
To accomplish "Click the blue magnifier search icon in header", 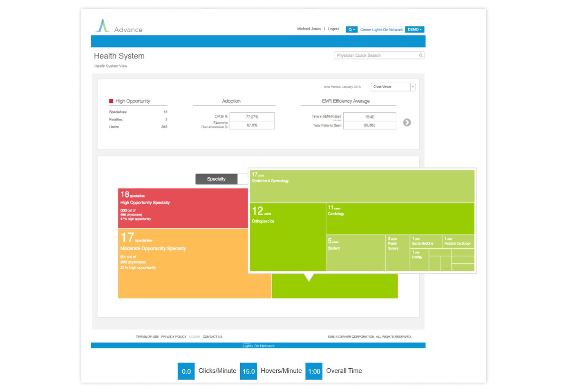I will (349, 29).
